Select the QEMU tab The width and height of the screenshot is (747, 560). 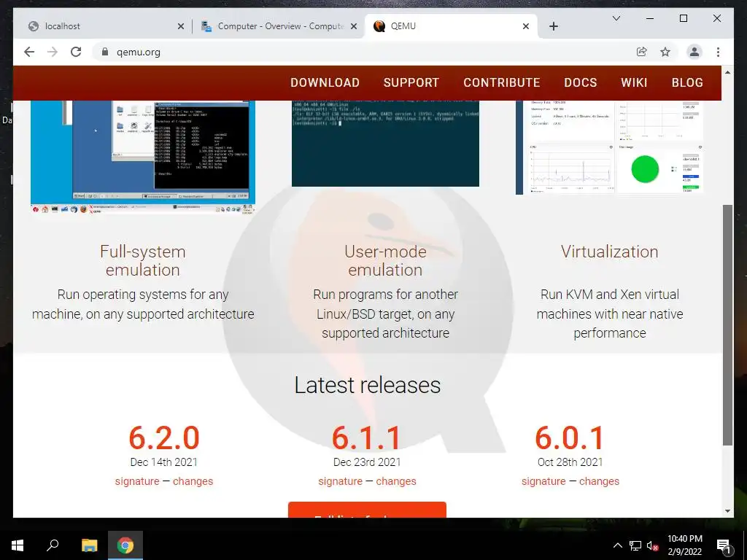pyautogui.click(x=451, y=26)
